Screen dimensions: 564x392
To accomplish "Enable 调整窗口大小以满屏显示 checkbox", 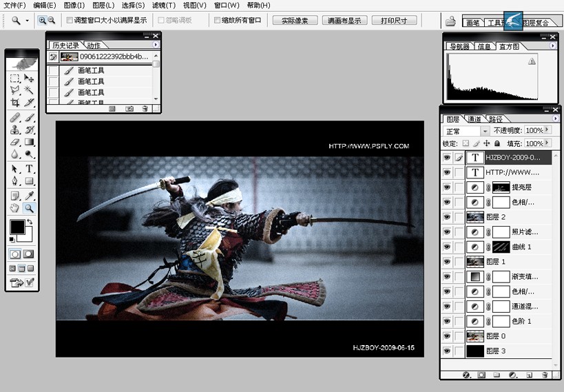I will coord(70,20).
